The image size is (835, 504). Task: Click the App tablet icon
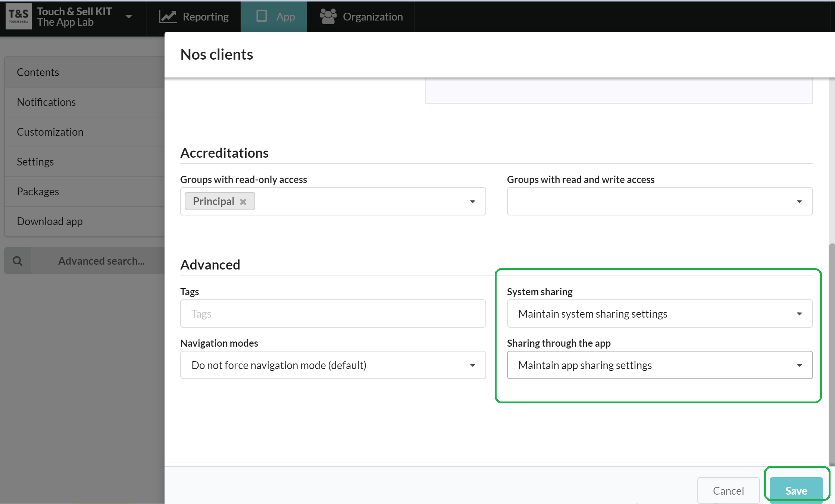coord(262,16)
